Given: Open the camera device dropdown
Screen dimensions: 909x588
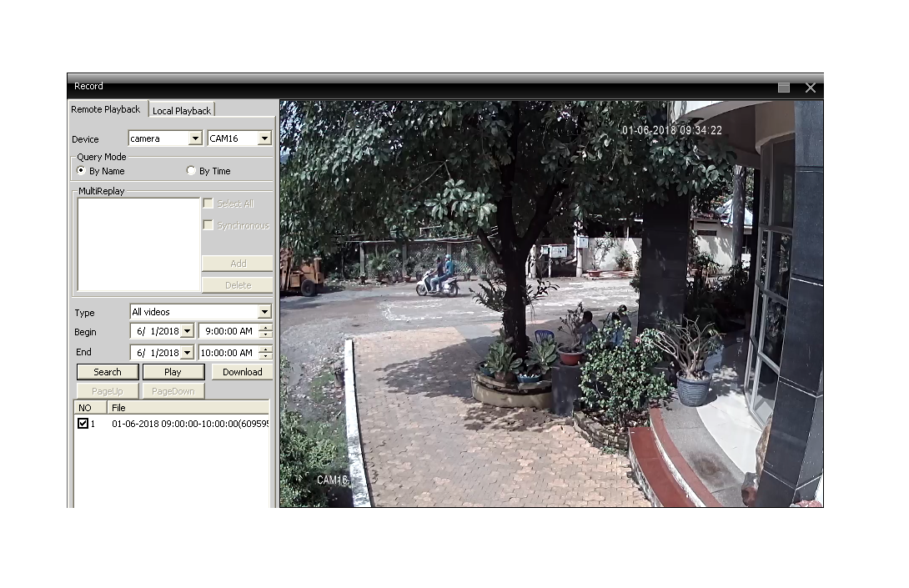Looking at the screenshot, I should (x=196, y=138).
